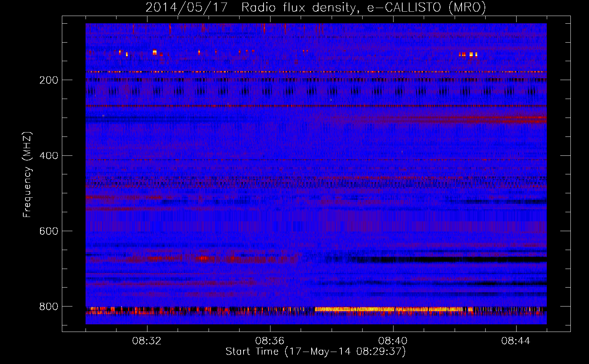Click the 400 MHz frequency tick label
The height and width of the screenshot is (364, 589).
tap(49, 156)
